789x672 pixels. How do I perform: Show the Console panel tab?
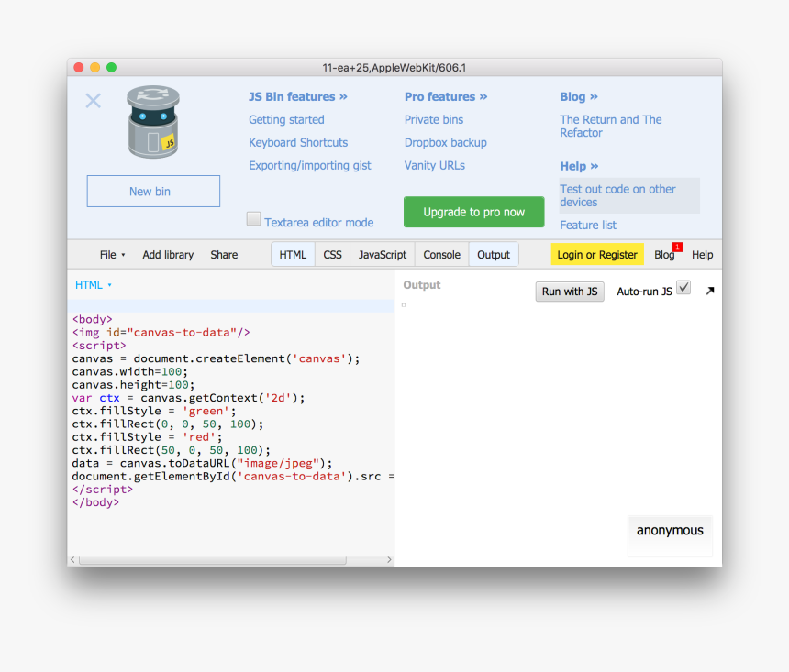442,255
